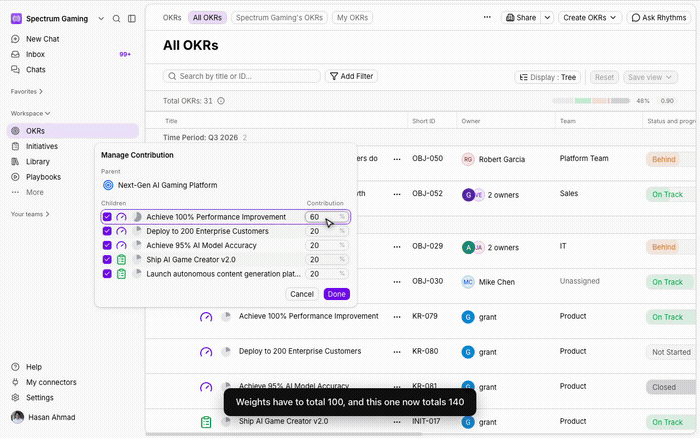Open the Create OKRs dropdown
Image resolution: width=700 pixels, height=438 pixels.
(x=590, y=17)
